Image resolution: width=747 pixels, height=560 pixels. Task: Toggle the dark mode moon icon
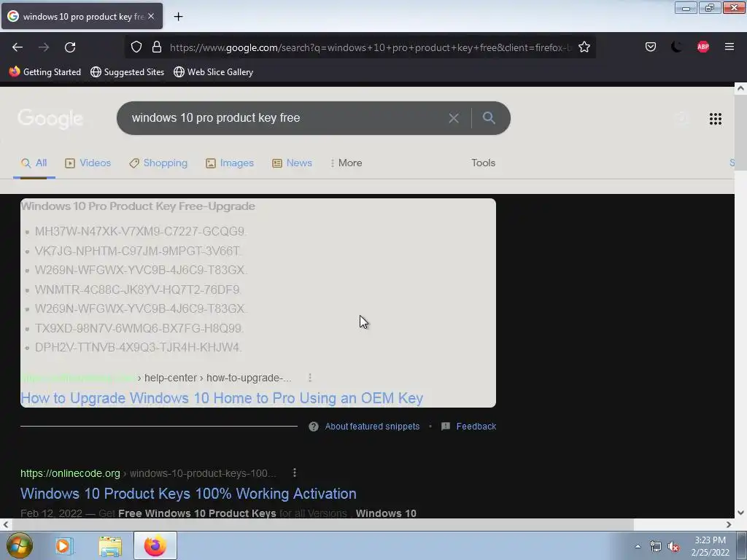[x=676, y=47]
